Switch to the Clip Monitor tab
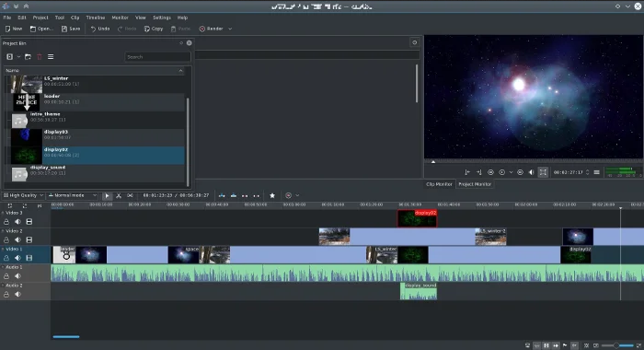 [439, 184]
